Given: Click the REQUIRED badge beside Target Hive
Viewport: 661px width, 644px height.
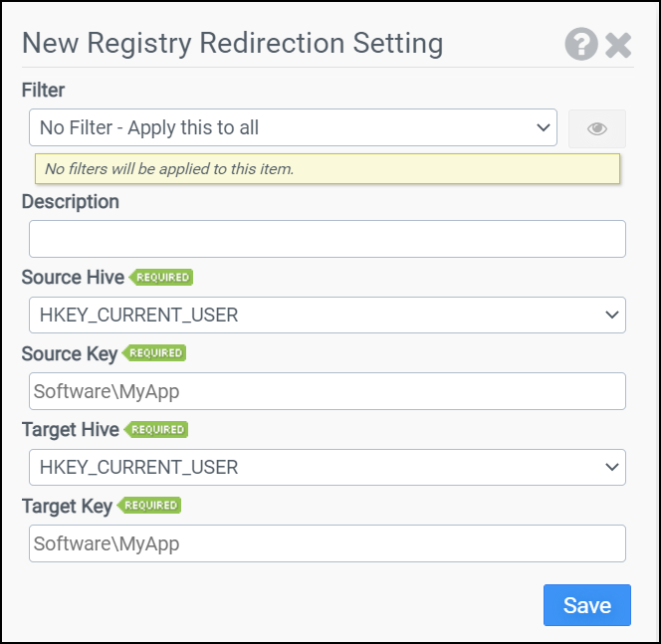Looking at the screenshot, I should [x=157, y=429].
